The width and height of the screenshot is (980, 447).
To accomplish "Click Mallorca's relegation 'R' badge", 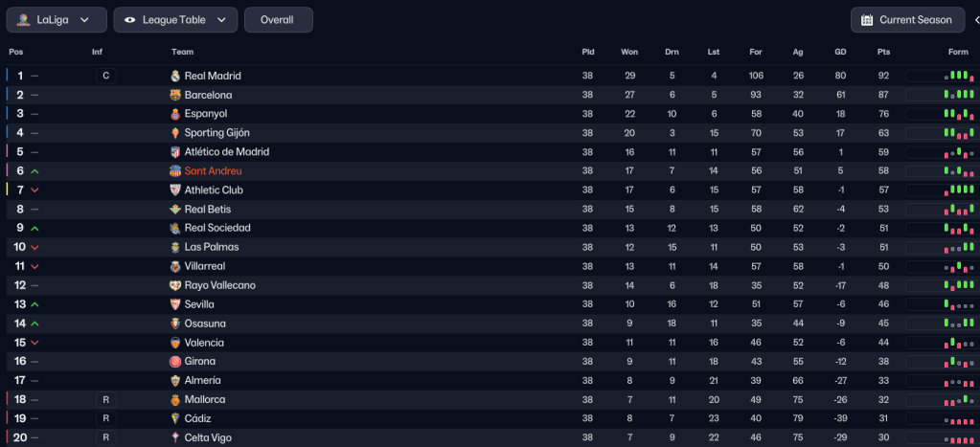I will tap(105, 400).
